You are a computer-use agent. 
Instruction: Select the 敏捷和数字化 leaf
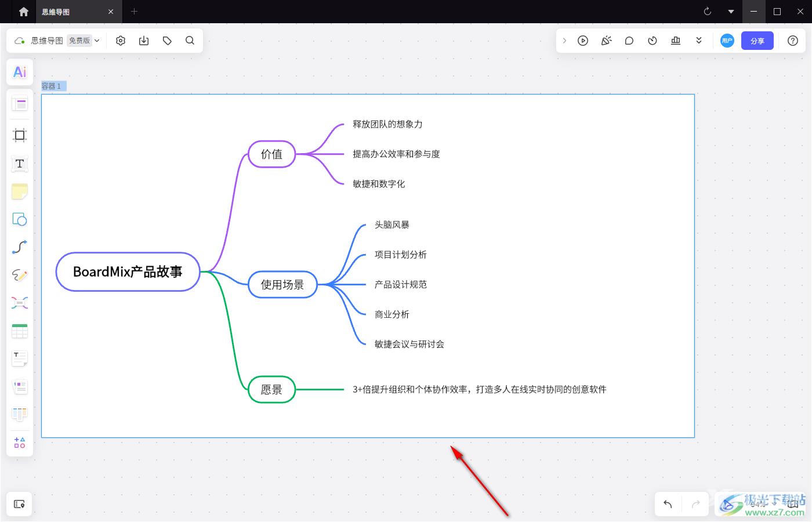[379, 184]
